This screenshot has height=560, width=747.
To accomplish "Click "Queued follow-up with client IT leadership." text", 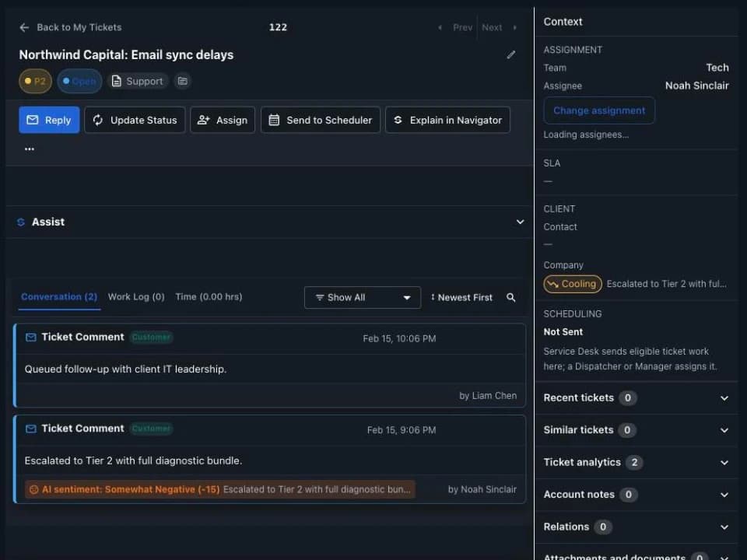I will 125,369.
